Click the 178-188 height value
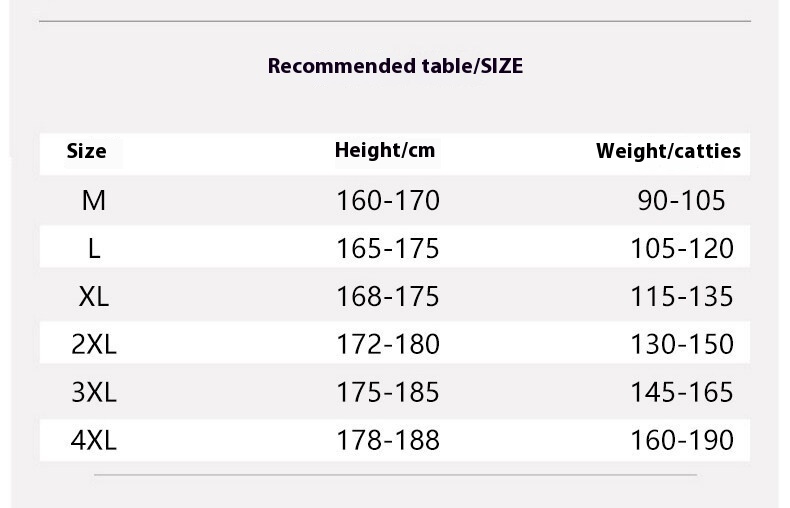The width and height of the screenshot is (790, 508). click(388, 440)
